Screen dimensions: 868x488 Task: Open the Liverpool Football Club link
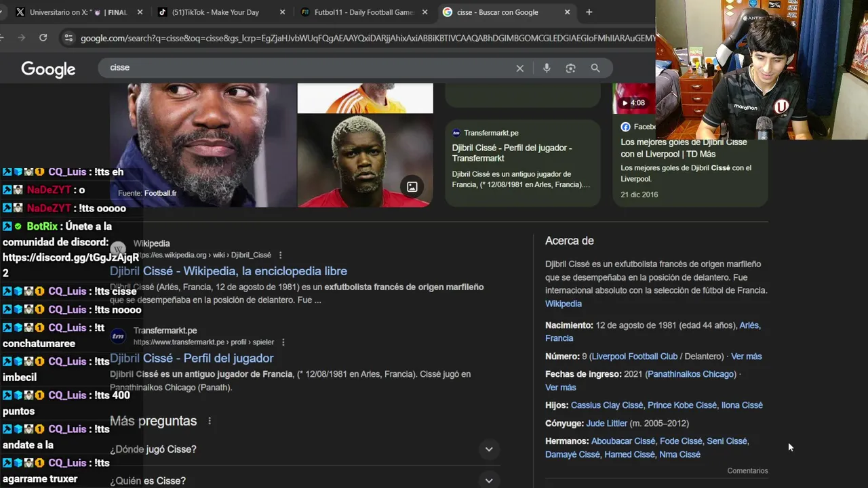point(635,357)
